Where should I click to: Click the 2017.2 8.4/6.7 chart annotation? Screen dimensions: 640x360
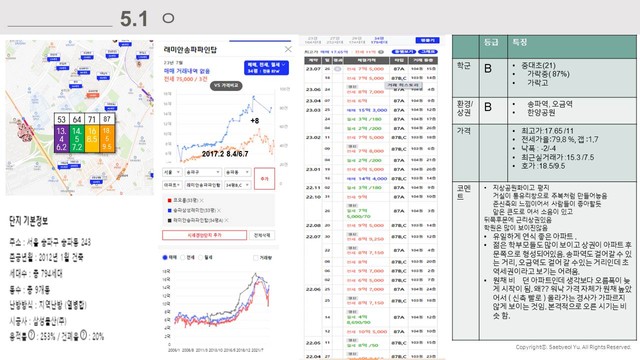[x=225, y=154]
